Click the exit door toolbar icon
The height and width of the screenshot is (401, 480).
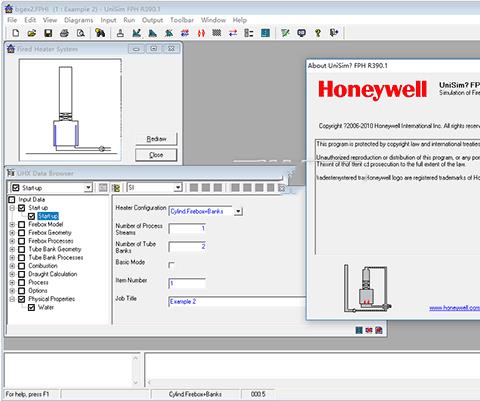(334, 33)
